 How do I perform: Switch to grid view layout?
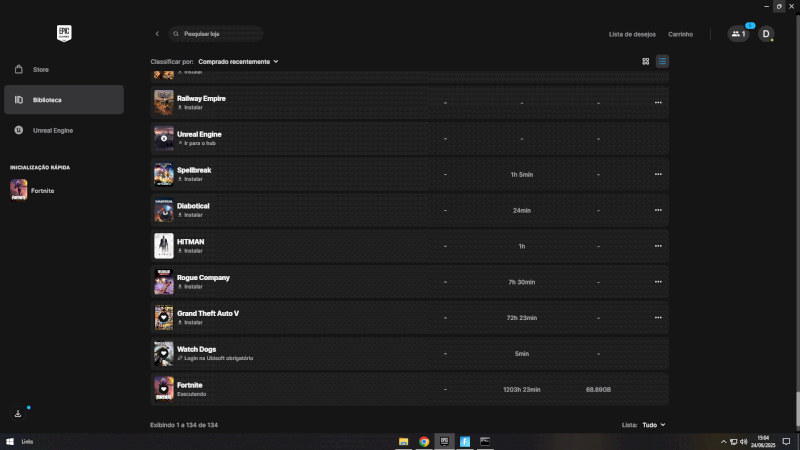click(646, 61)
